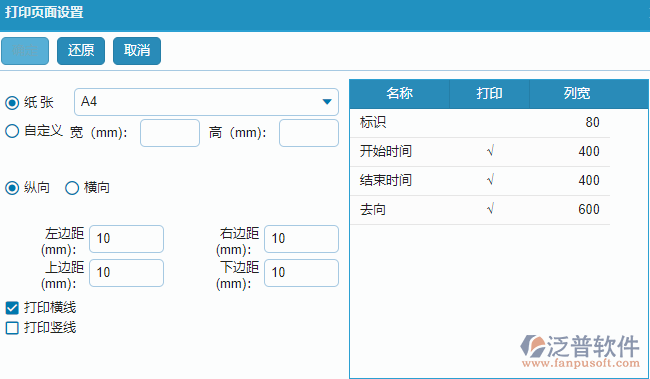The height and width of the screenshot is (379, 650).
Task: Open the A4 paper size dropdown
Action: click(206, 102)
